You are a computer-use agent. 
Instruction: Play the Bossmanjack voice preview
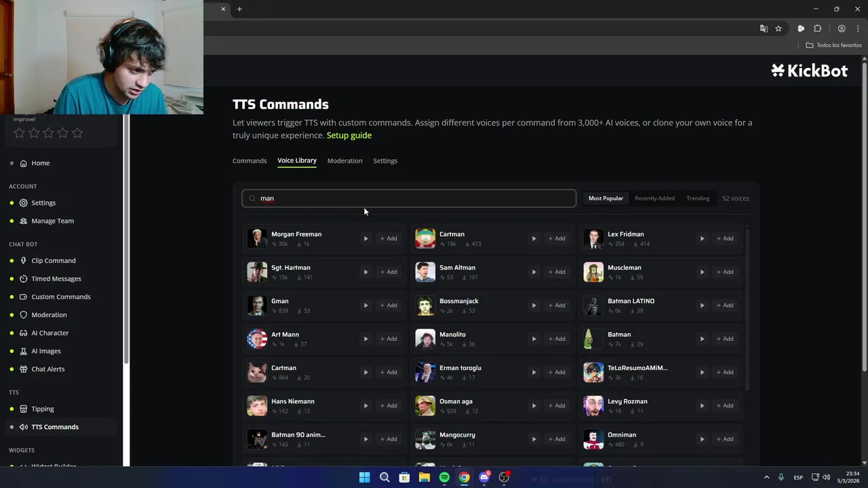coord(534,305)
